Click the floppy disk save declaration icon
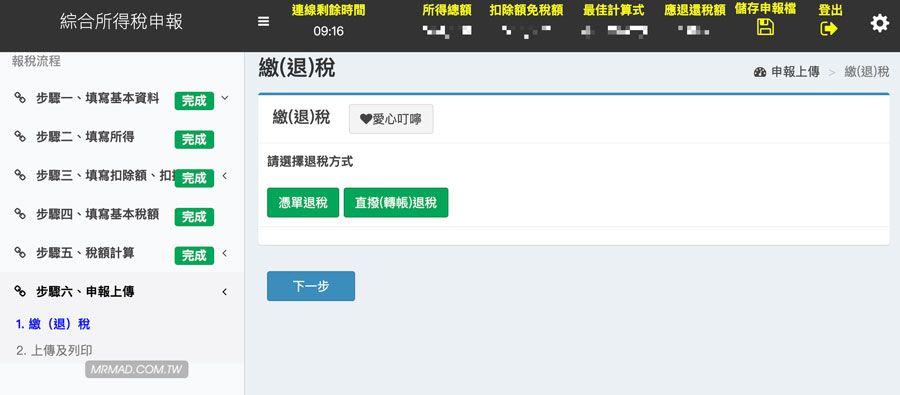The width and height of the screenshot is (900, 395). tap(765, 27)
